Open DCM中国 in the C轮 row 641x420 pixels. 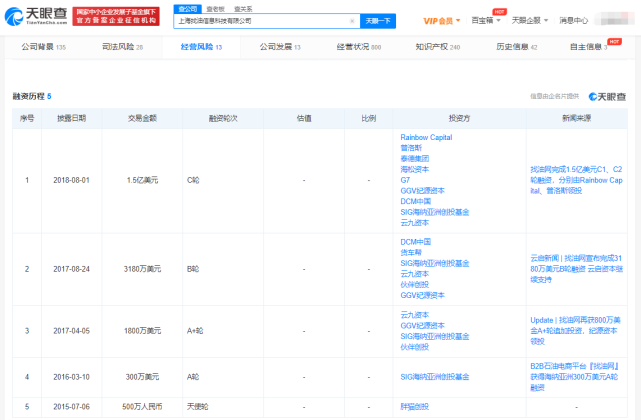click(415, 201)
